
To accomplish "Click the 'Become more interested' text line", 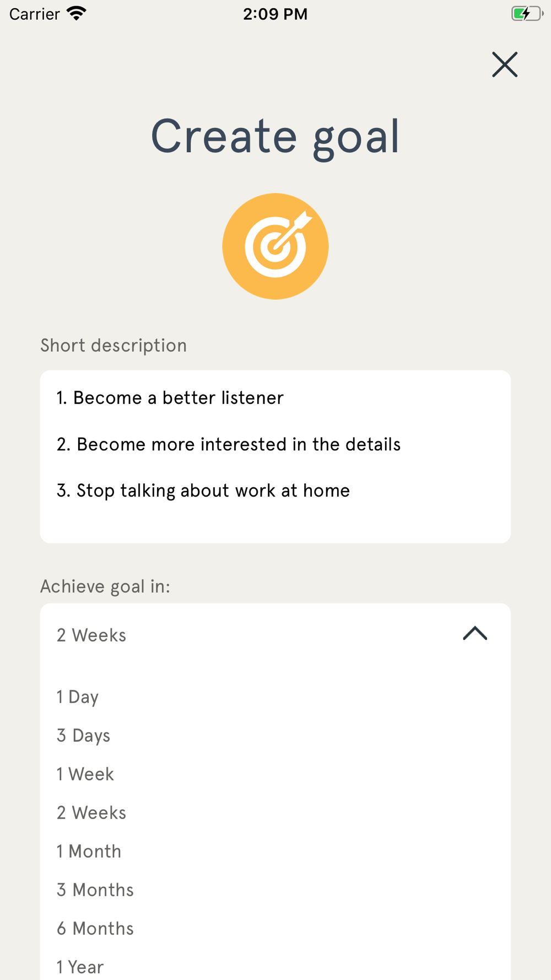I will [228, 444].
